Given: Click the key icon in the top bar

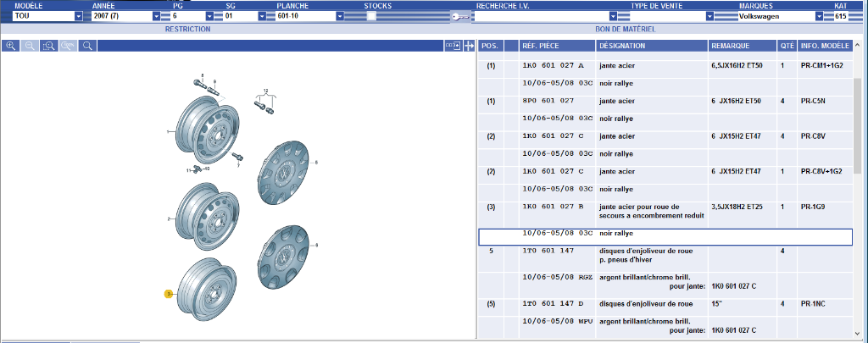Looking at the screenshot, I should [459, 16].
